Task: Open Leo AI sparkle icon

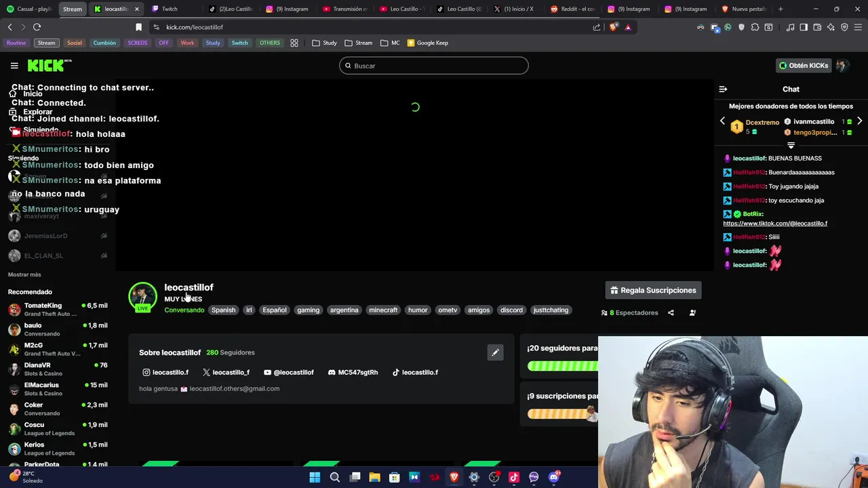Action: click(x=831, y=27)
